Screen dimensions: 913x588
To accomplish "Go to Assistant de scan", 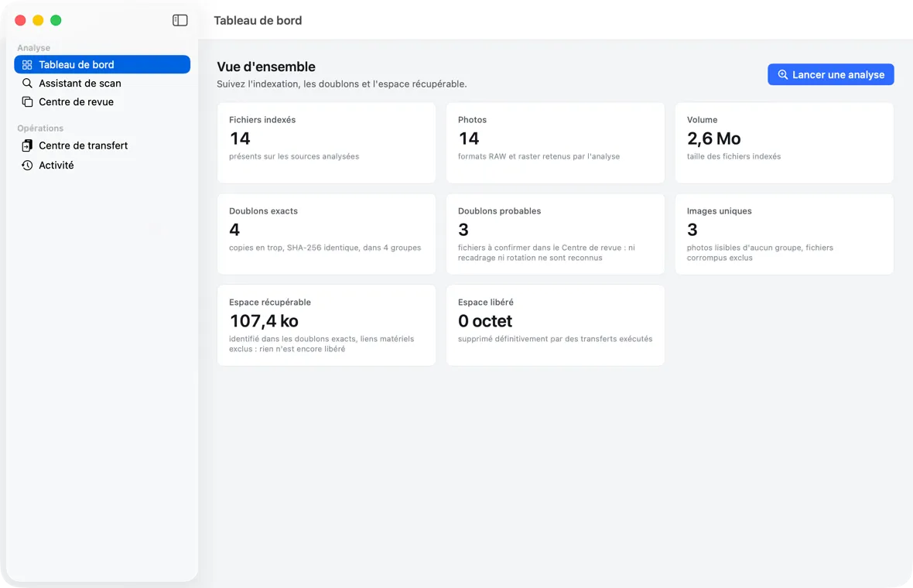I will [102, 84].
